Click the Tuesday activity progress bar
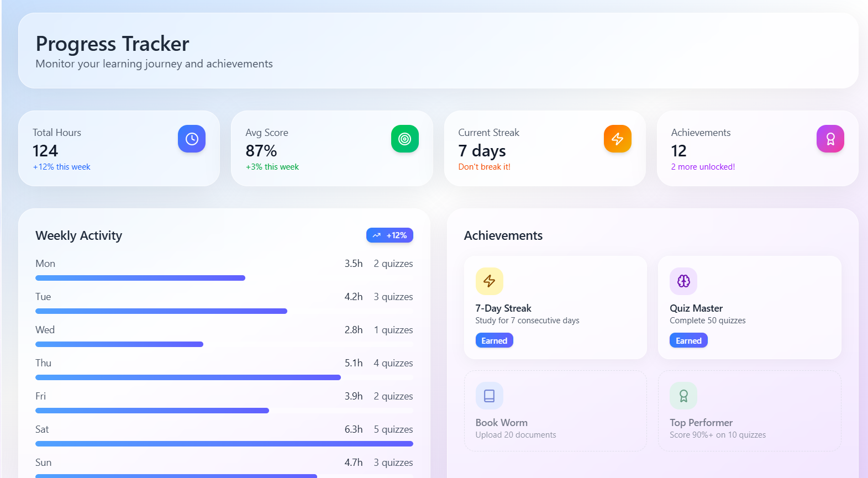 (224, 311)
